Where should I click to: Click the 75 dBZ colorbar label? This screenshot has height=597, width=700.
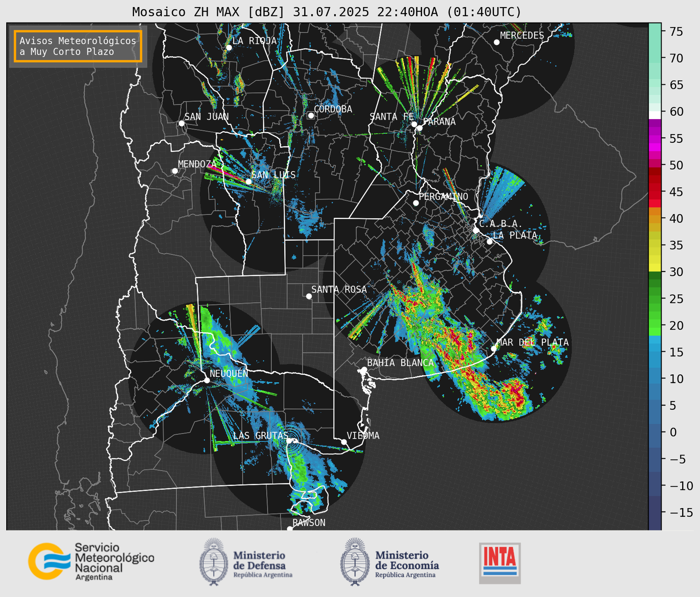pos(676,32)
